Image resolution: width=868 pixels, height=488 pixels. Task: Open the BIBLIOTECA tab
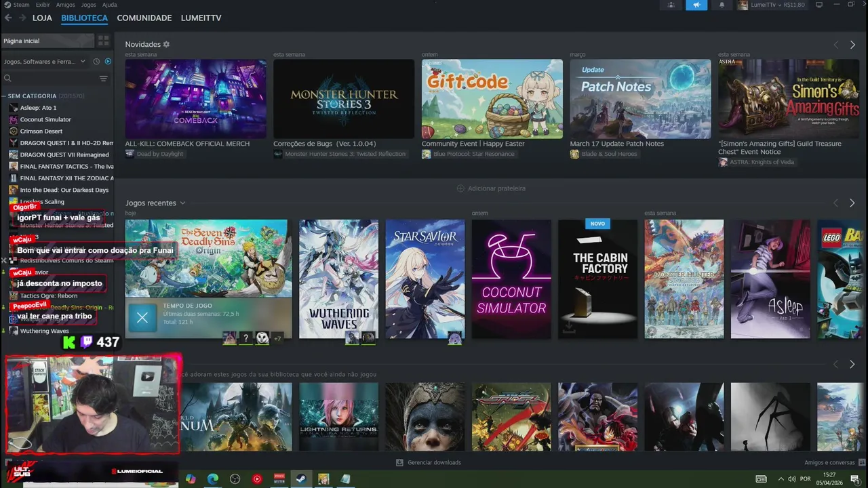[x=84, y=18]
